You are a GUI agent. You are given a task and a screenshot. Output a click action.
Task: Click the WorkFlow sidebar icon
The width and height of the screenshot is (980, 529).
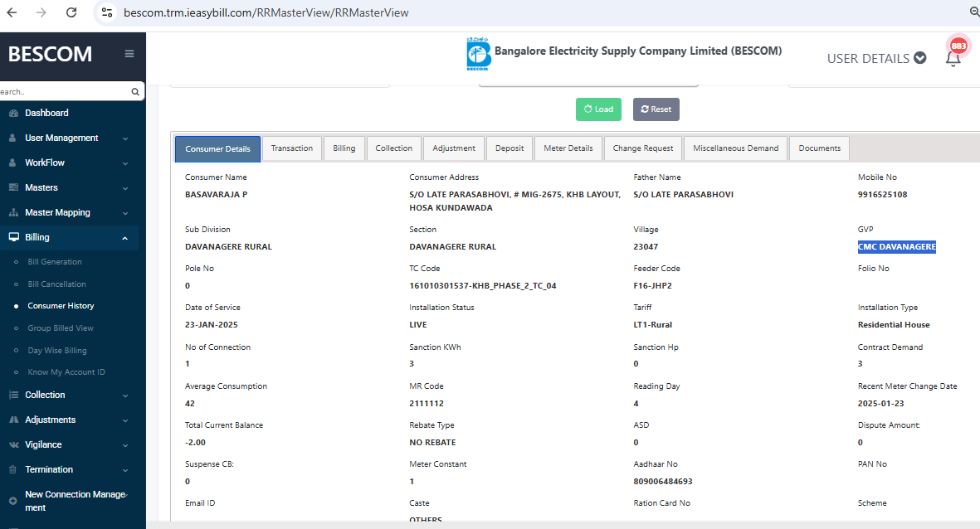pos(12,163)
